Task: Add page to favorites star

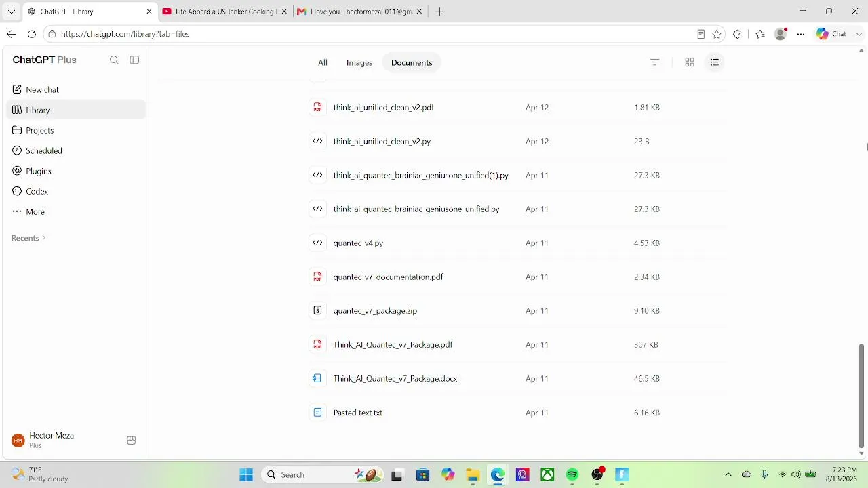Action: click(x=717, y=34)
